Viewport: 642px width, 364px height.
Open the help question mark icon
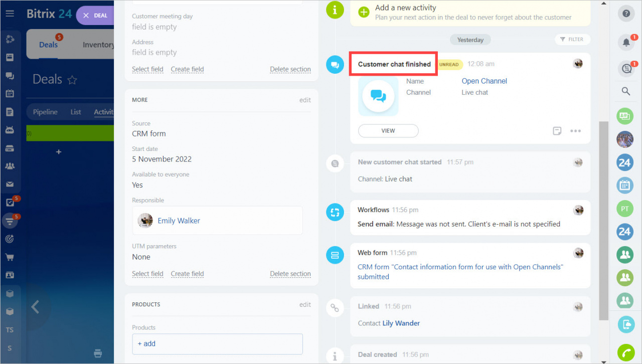click(x=626, y=14)
